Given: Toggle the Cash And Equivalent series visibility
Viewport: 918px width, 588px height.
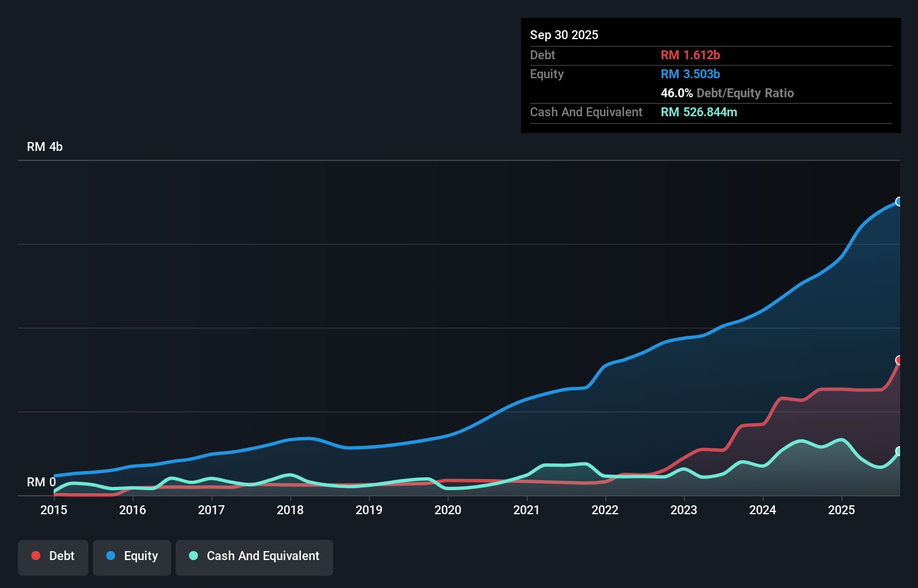Looking at the screenshot, I should coord(254,556).
